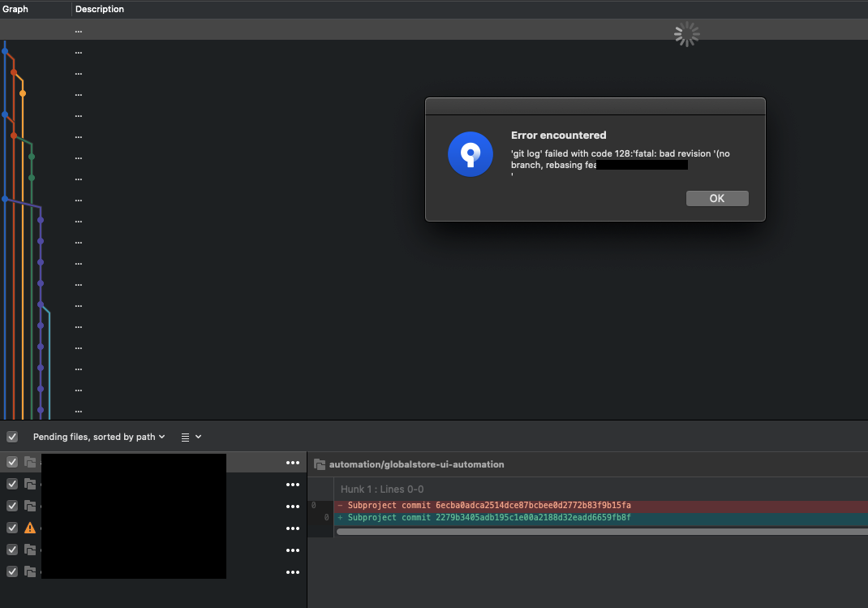
Task: Click the Sourcetree logo in the error dialog
Action: click(470, 154)
